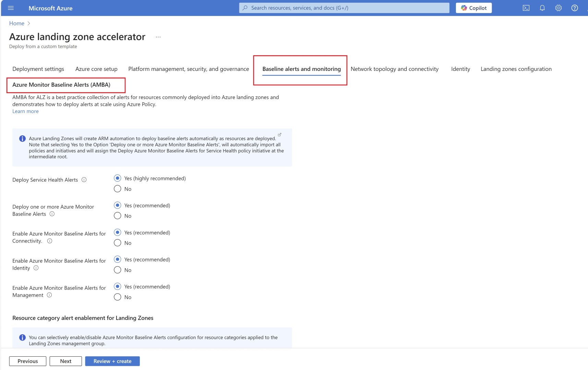This screenshot has width=588, height=370.
Task: Open the portal settings gear
Action: point(559,8)
